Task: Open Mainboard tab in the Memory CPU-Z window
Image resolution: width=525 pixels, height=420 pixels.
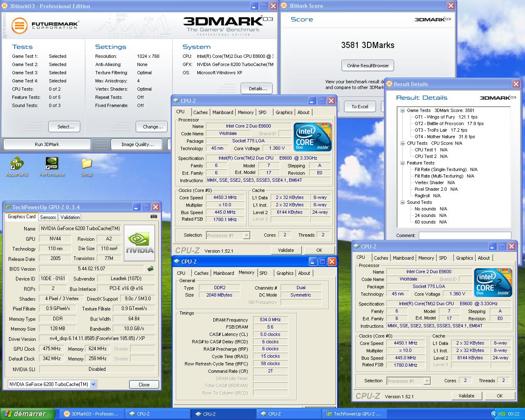Action: [224, 273]
